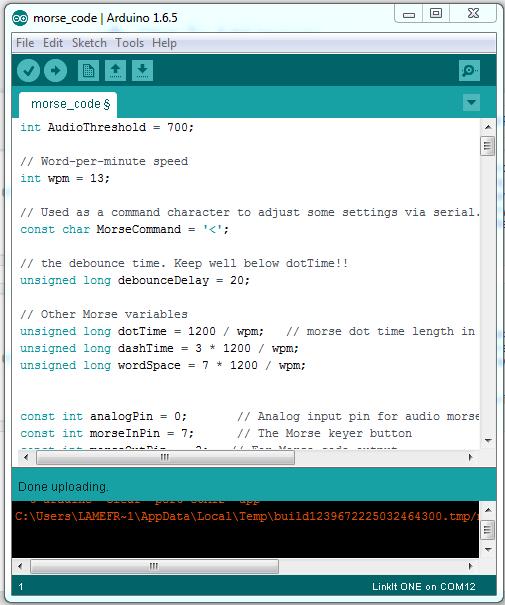Click the 'Used as a command character' comment
Viewport: 505px width, 605px height.
(x=250, y=212)
